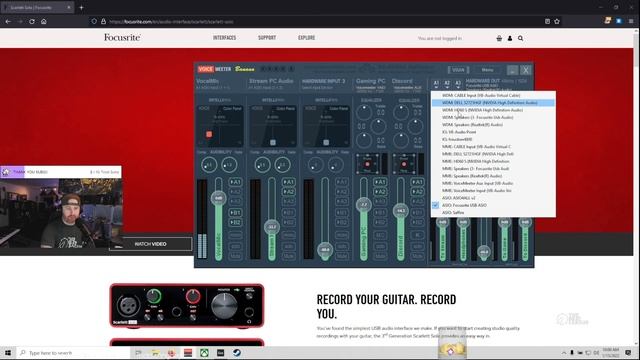Click VocalMic Intellipan orange handle
The image size is (640, 360).
(209, 134)
